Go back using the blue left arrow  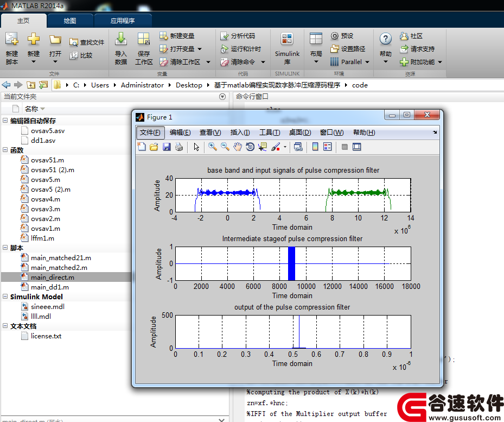(6, 85)
